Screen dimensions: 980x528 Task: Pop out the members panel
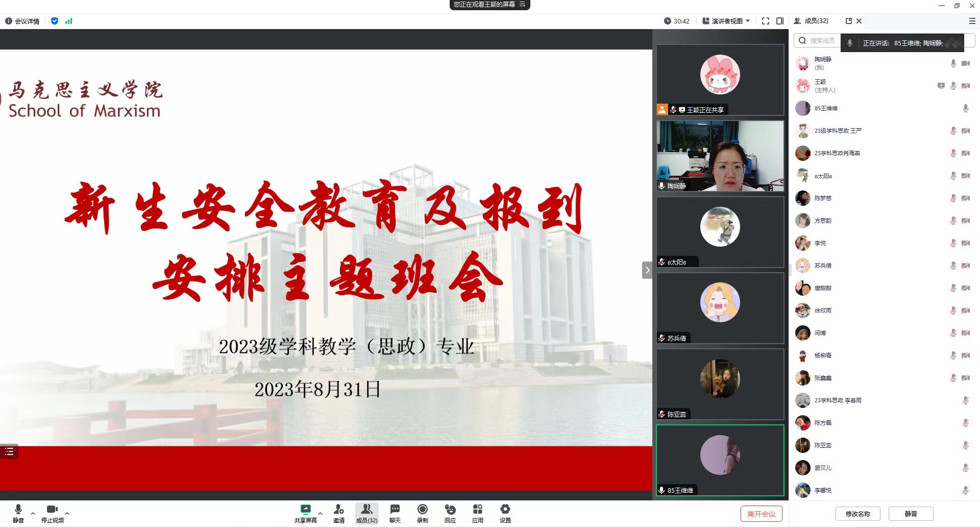848,21
